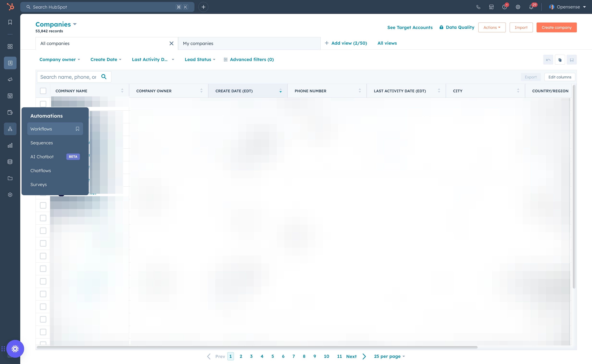592x364 pixels.
Task: Open the 25 per page dropdown
Action: tap(389, 356)
